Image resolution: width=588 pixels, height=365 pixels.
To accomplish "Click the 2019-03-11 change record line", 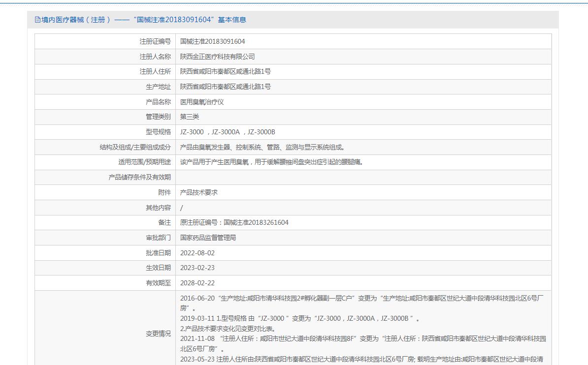I will (300, 318).
